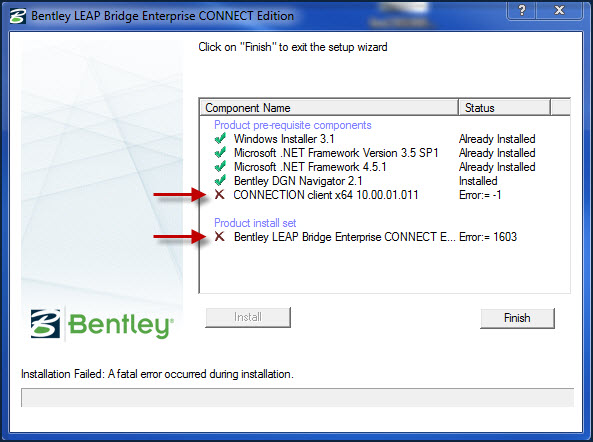593x442 pixels.
Task: Click the Bentley logo in the side panel
Action: tap(102, 324)
